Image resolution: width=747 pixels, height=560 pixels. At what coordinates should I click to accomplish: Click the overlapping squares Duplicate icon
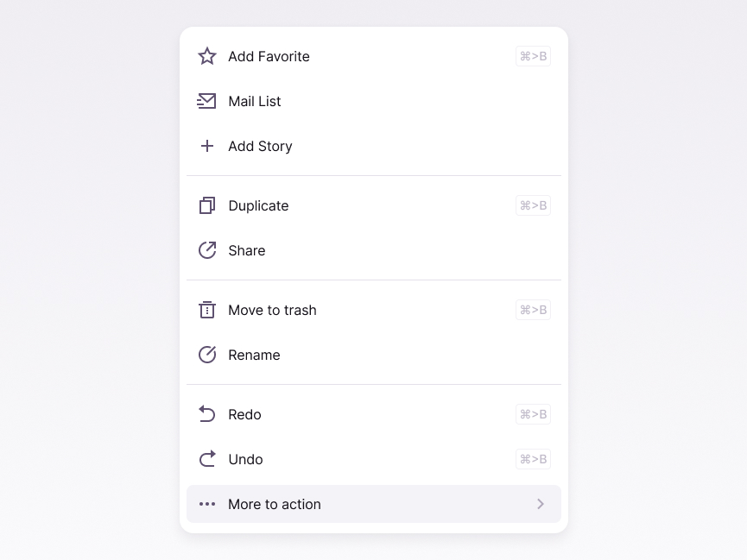[207, 205]
